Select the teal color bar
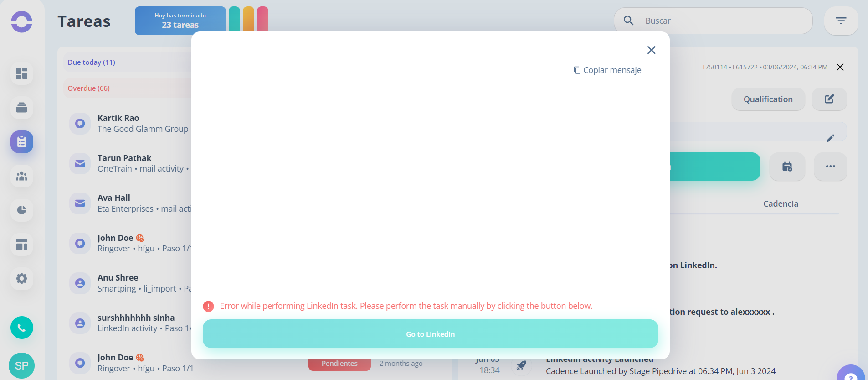 tap(234, 19)
